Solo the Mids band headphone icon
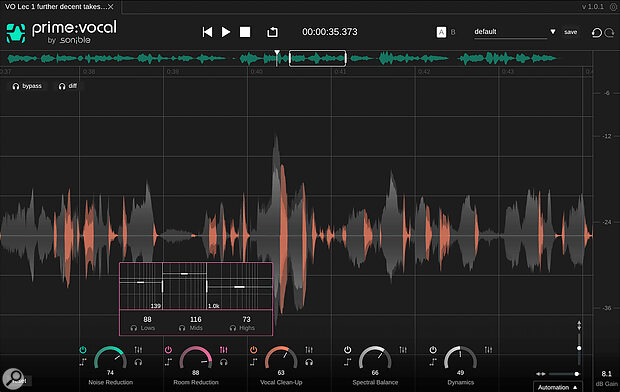 (x=182, y=328)
